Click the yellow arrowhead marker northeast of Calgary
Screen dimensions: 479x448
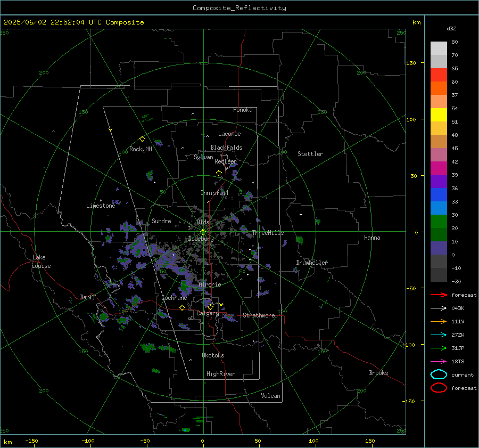click(x=221, y=305)
